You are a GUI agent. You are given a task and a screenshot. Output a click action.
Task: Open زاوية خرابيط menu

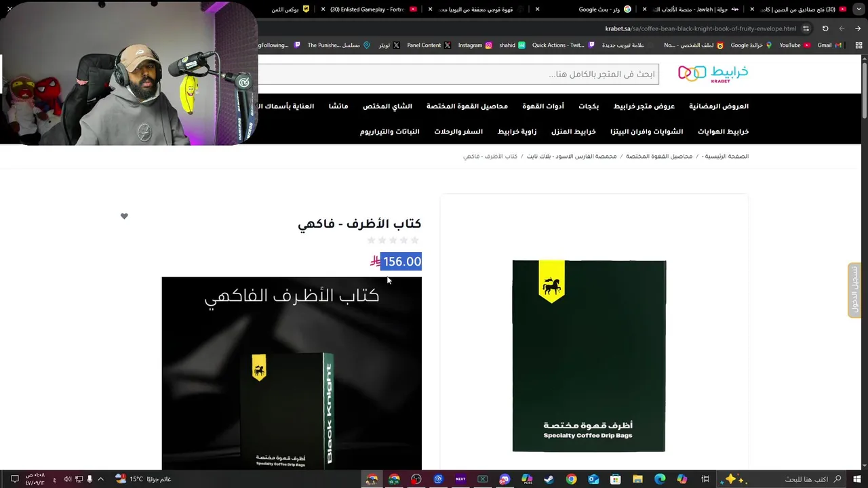pyautogui.click(x=517, y=131)
